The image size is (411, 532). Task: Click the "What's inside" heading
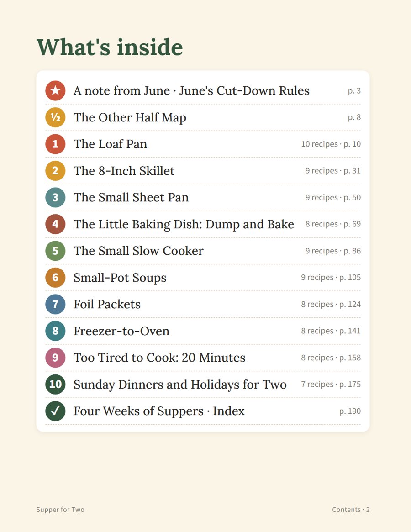[110, 47]
